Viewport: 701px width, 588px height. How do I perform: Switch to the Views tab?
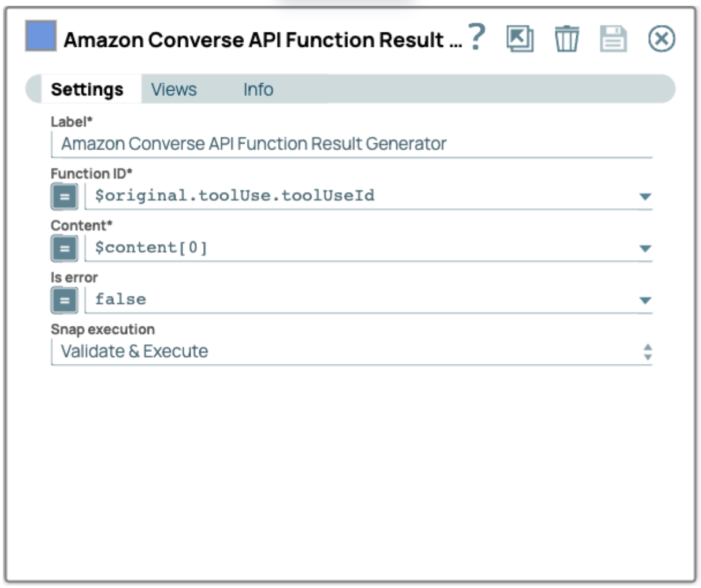pos(174,90)
